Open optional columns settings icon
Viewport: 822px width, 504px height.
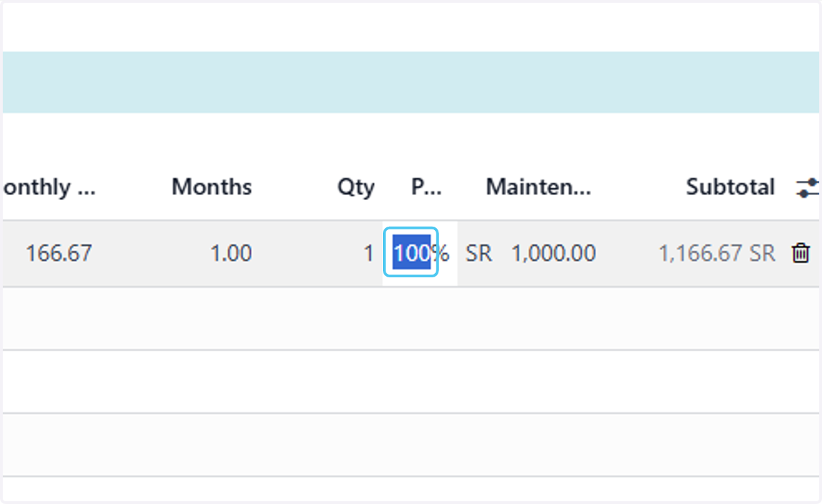point(808,188)
